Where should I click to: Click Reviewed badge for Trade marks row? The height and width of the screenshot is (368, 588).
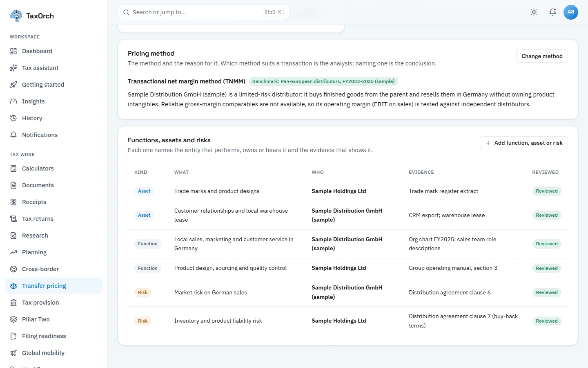click(x=547, y=191)
